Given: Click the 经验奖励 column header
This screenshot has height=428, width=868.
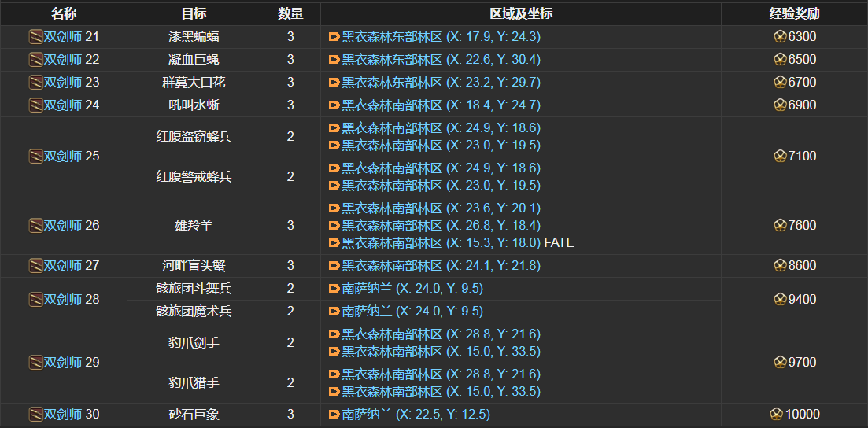Looking at the screenshot, I should tap(794, 14).
